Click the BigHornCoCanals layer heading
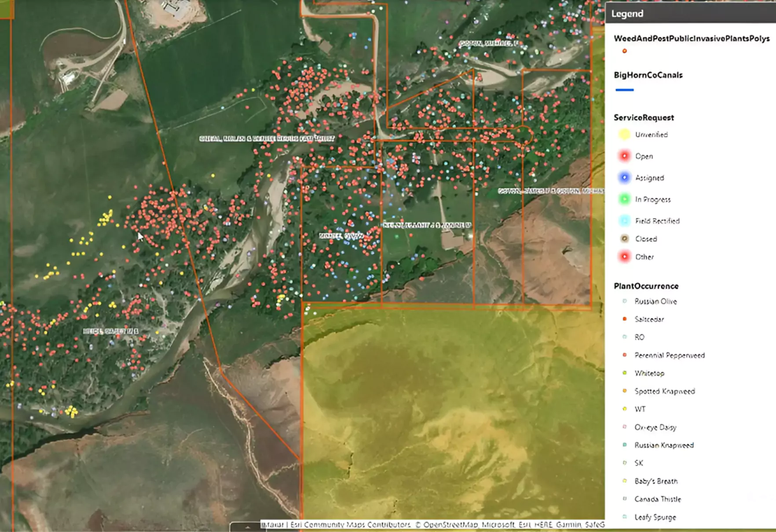776x532 pixels. [648, 75]
